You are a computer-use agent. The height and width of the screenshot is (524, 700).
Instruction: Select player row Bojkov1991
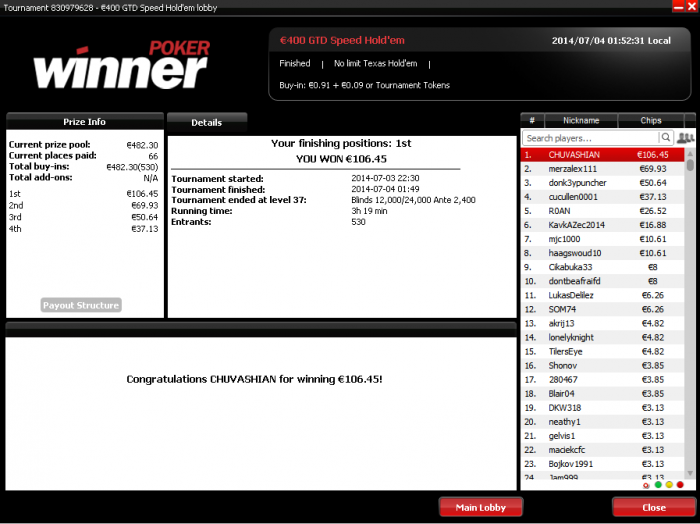point(603,464)
